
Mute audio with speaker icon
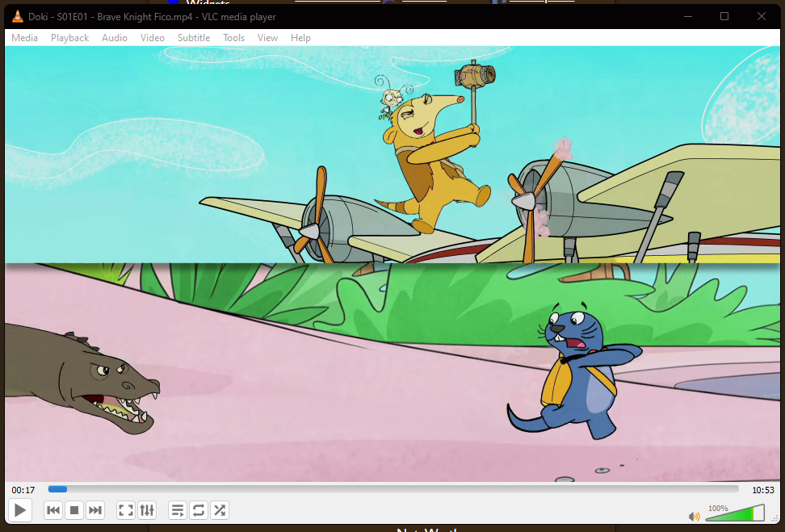click(x=694, y=516)
